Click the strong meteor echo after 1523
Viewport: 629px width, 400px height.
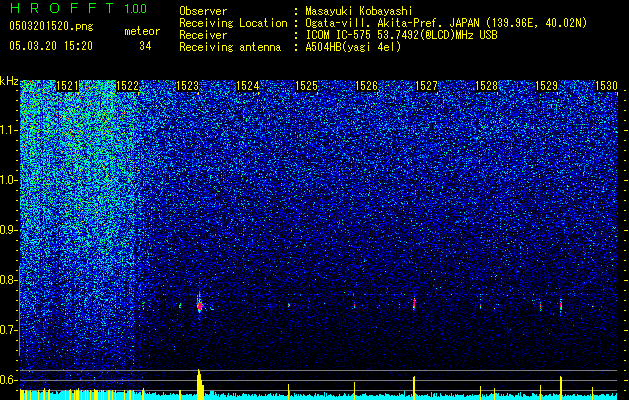coord(199,305)
